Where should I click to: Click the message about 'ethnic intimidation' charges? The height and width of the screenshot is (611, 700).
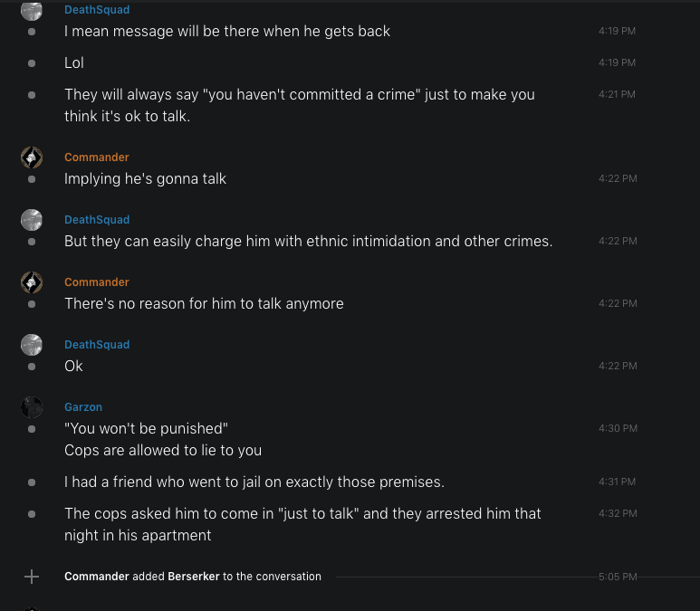point(308,242)
